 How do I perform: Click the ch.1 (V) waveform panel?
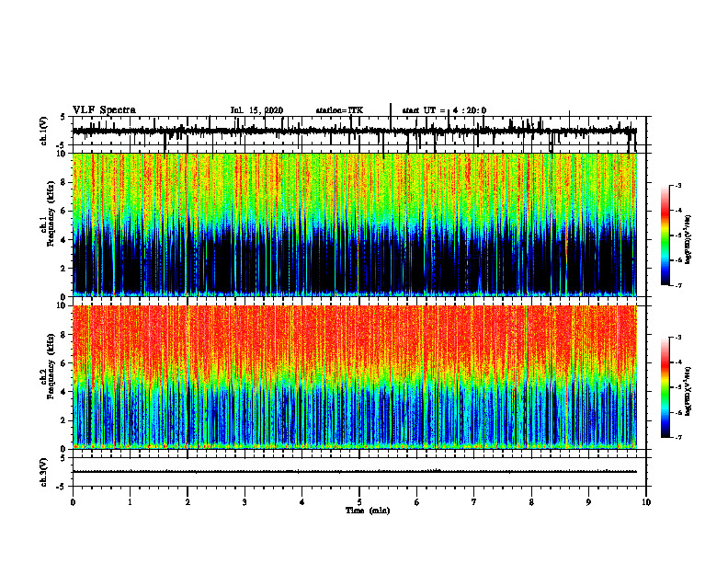point(359,131)
